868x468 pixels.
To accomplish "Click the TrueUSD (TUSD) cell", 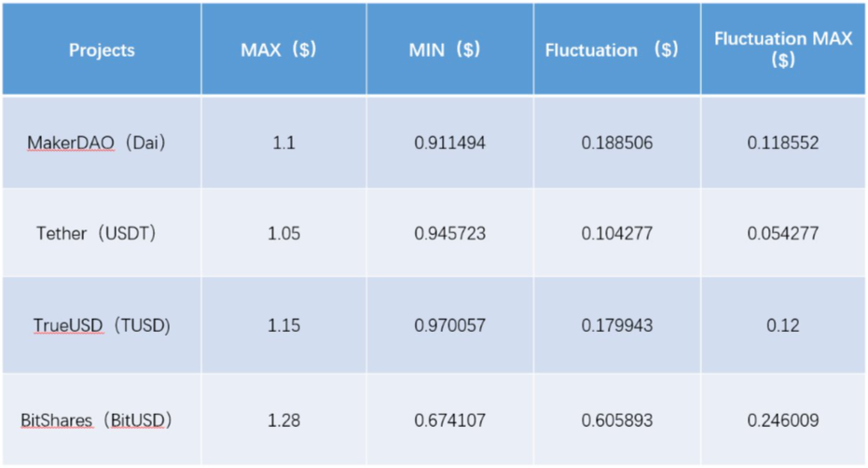I will pyautogui.click(x=102, y=325).
